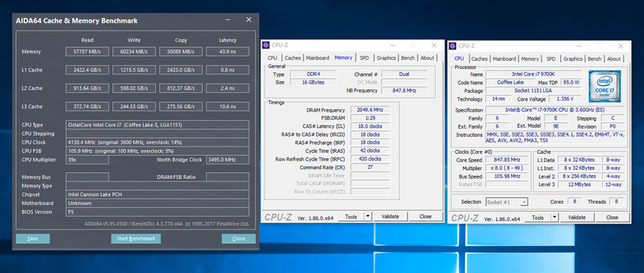Image resolution: width=644 pixels, height=273 pixels.
Task: Open Mainboard tab in CPU-Z CPU window
Action: click(504, 59)
